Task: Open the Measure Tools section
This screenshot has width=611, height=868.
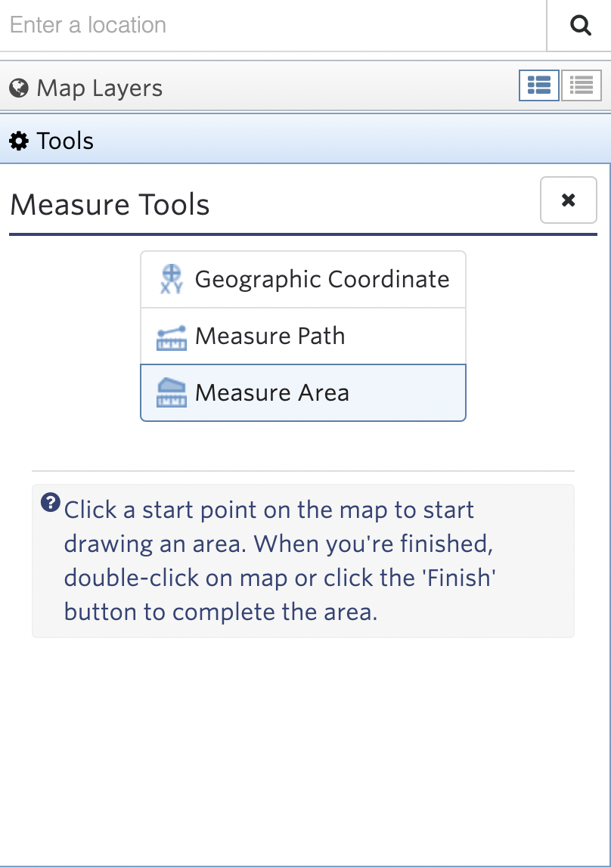Action: click(x=110, y=204)
